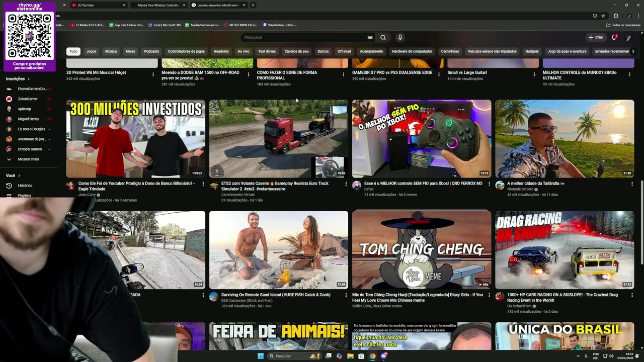This screenshot has height=362, width=644.
Task: Select the Hardware de computador chip
Action: click(412, 51)
